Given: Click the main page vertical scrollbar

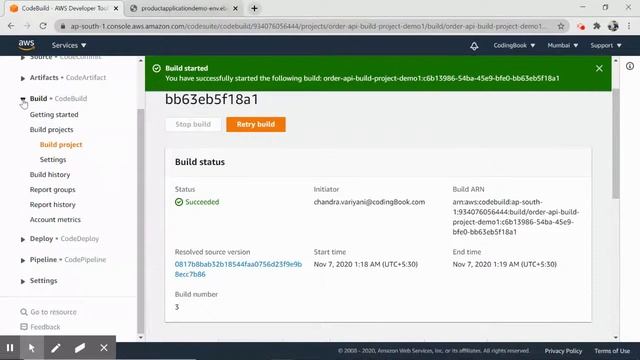Looking at the screenshot, I should tap(616, 143).
